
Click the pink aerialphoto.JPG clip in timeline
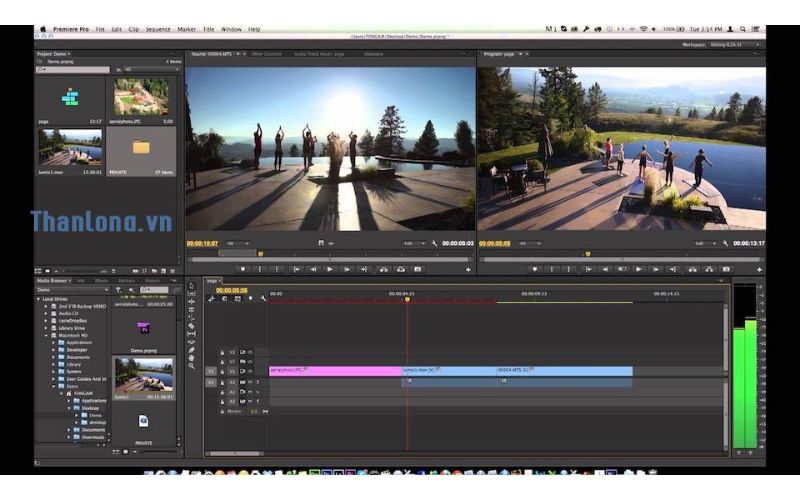tap(334, 371)
